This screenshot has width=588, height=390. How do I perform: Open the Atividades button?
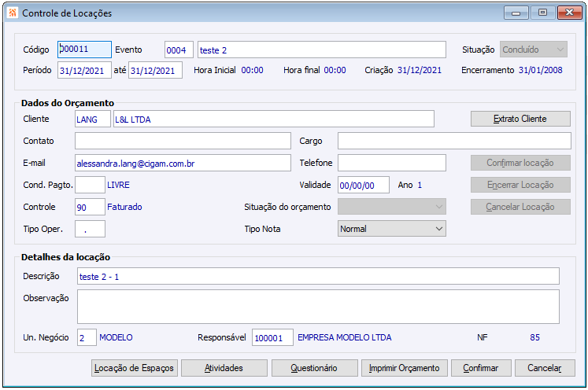coord(224,368)
